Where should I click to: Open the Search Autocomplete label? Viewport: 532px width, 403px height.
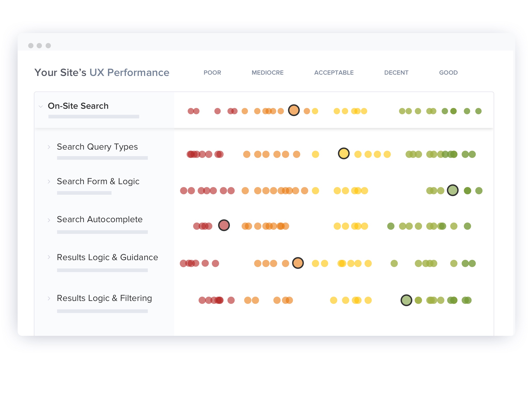tap(99, 219)
